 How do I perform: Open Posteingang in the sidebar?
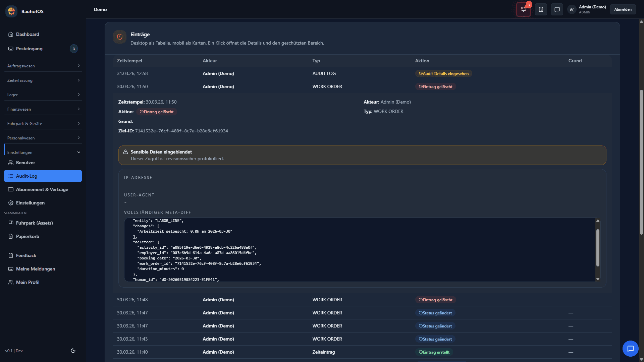(43, 49)
